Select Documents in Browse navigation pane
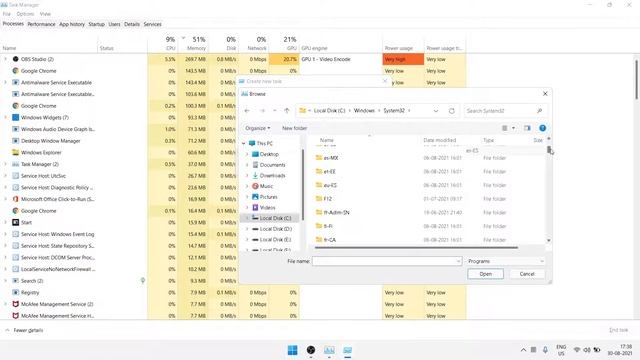 tap(272, 165)
